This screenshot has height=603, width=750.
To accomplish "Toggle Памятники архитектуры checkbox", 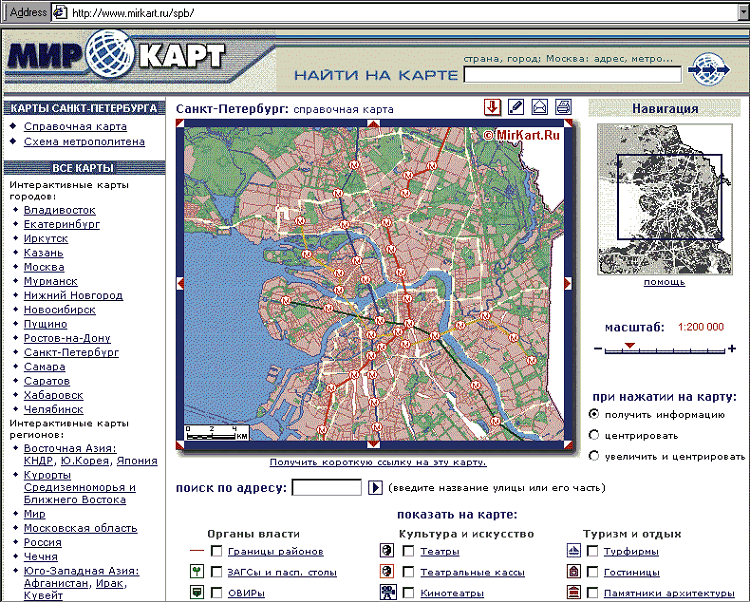I will [x=592, y=592].
